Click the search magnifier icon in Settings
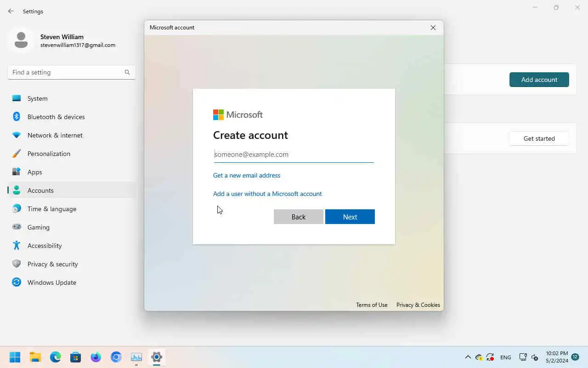This screenshot has height=368, width=588. pos(127,72)
